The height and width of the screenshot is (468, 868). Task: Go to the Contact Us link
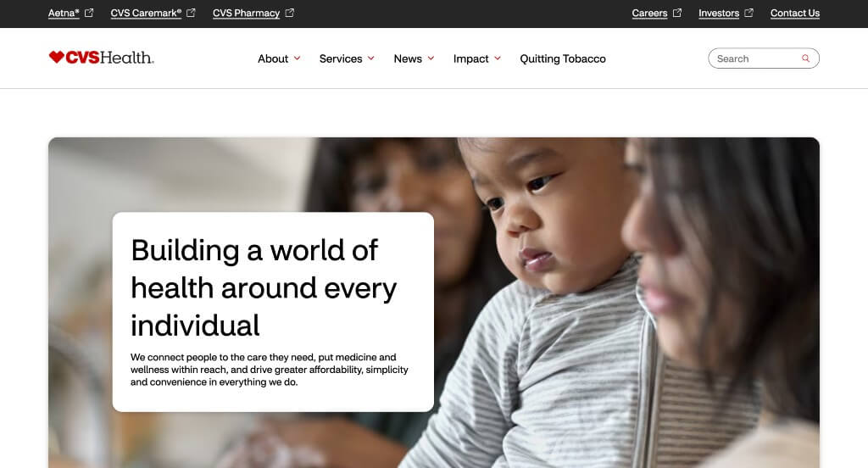coord(795,14)
